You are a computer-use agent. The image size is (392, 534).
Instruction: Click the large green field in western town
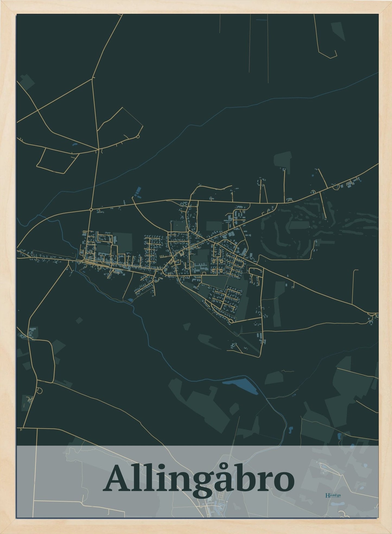122,242
